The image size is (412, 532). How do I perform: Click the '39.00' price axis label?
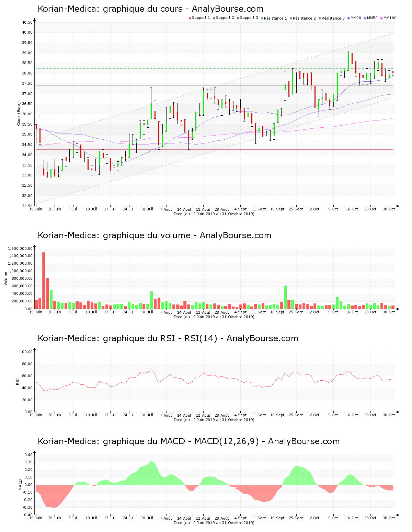coord(27,53)
